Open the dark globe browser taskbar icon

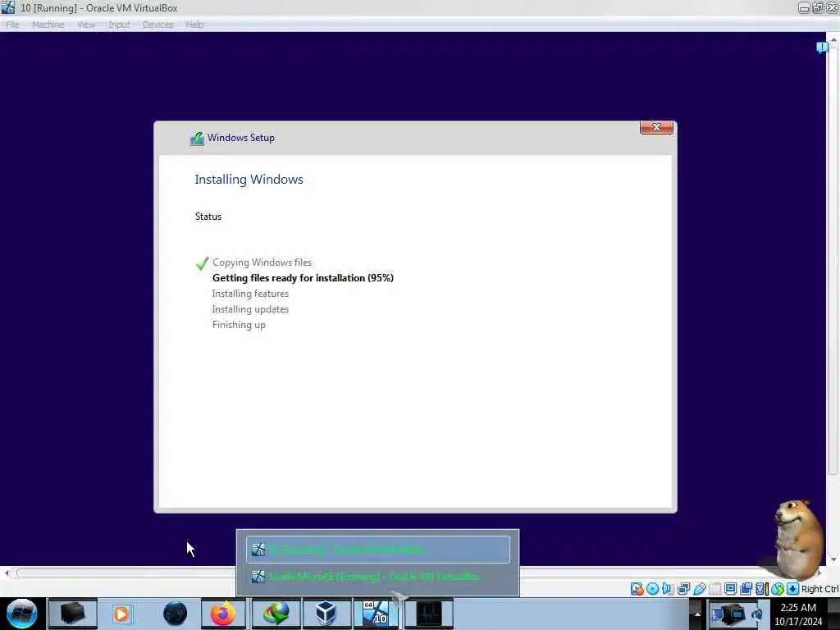click(175, 614)
